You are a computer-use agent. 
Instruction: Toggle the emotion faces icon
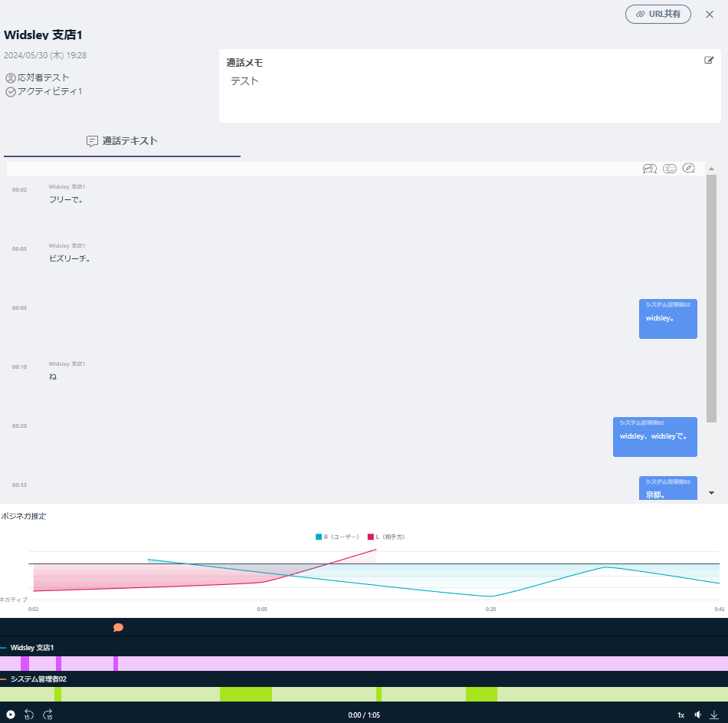point(670,169)
